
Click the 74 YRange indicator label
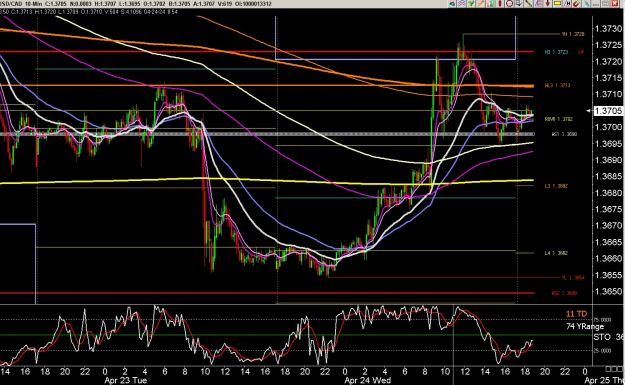(x=585, y=326)
